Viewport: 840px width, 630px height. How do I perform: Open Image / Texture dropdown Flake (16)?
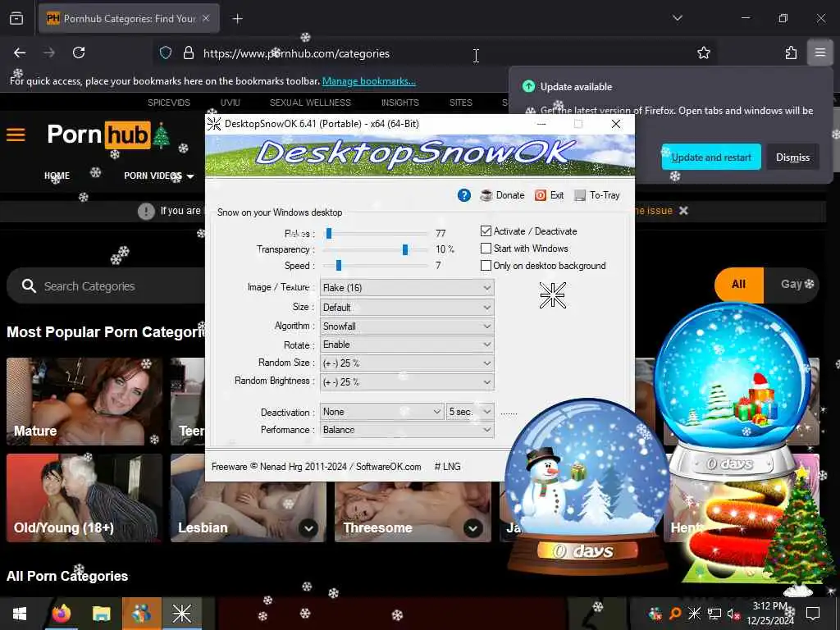(x=407, y=288)
